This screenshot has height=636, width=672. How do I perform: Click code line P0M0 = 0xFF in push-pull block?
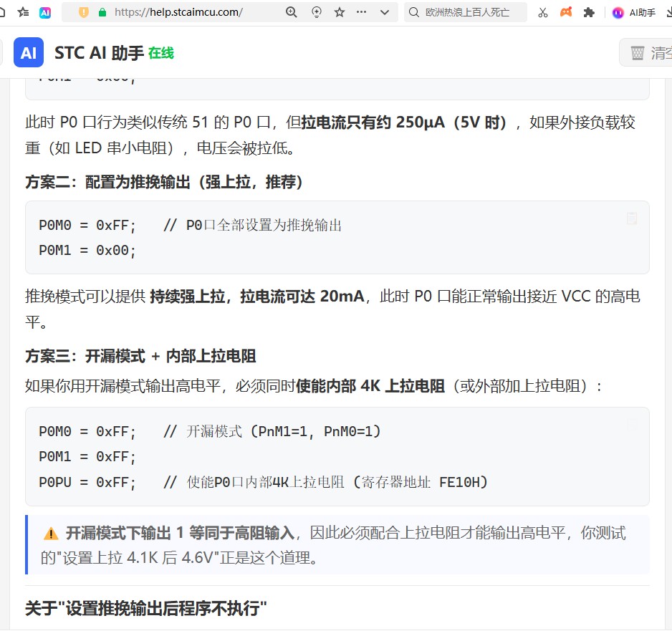click(87, 226)
